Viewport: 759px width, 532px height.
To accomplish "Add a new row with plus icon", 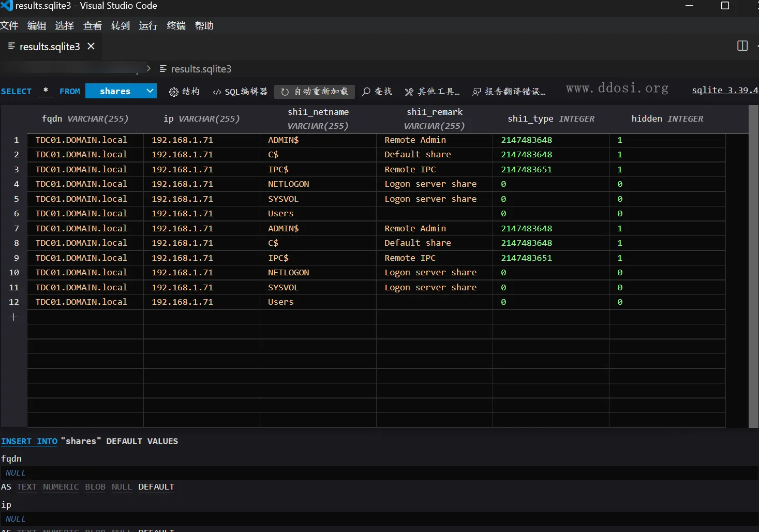I will pyautogui.click(x=14, y=317).
